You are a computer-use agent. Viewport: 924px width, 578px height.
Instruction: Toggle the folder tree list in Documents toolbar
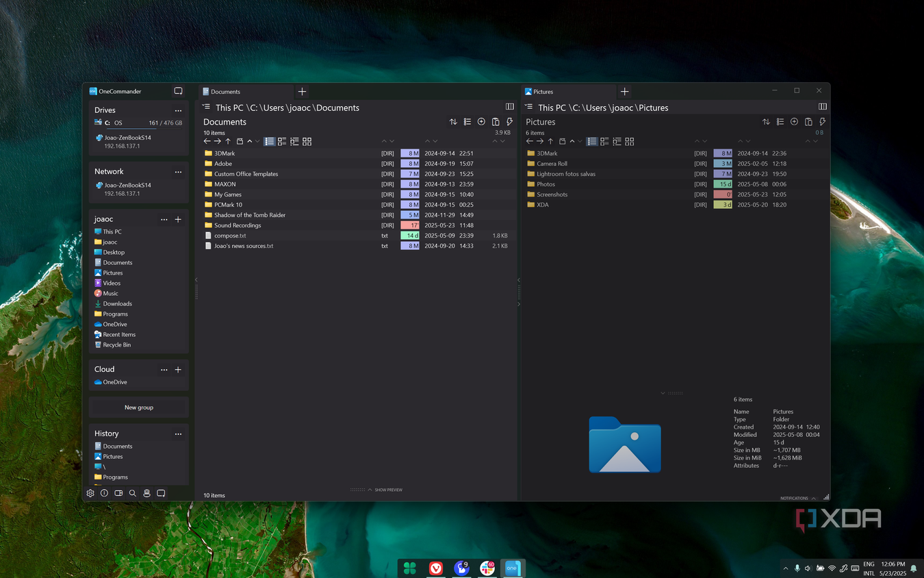point(467,122)
